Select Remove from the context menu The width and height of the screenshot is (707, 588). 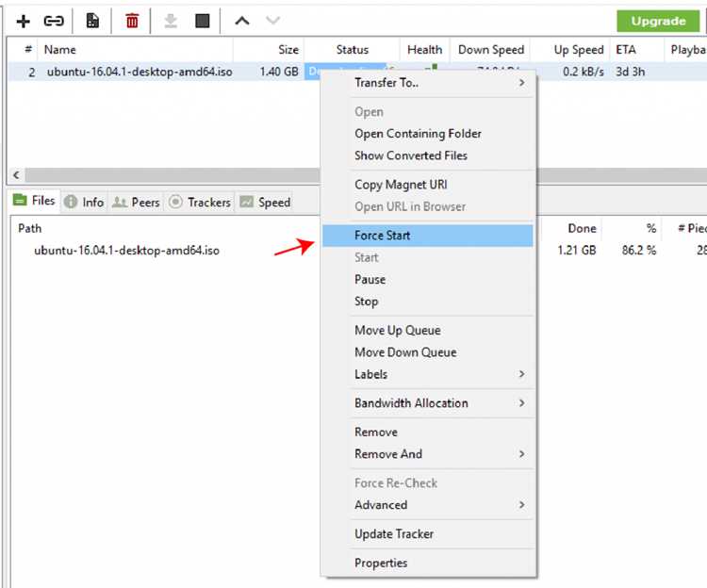pyautogui.click(x=427, y=433)
